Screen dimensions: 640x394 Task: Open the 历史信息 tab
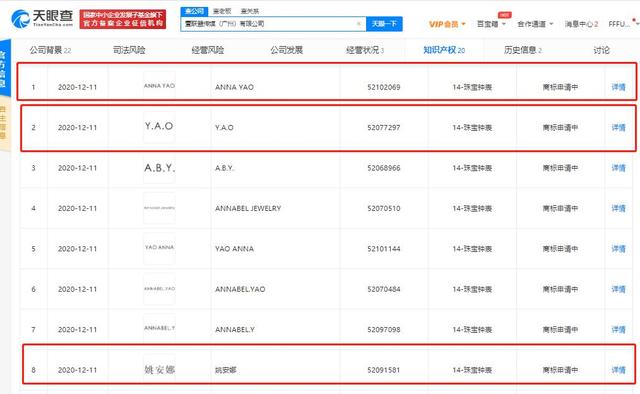[x=523, y=50]
